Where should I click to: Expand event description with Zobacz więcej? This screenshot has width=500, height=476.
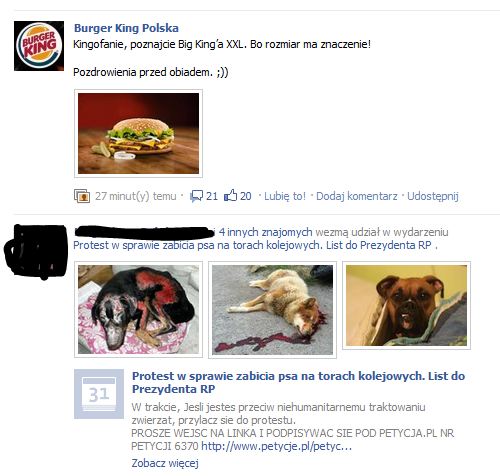[x=165, y=463]
